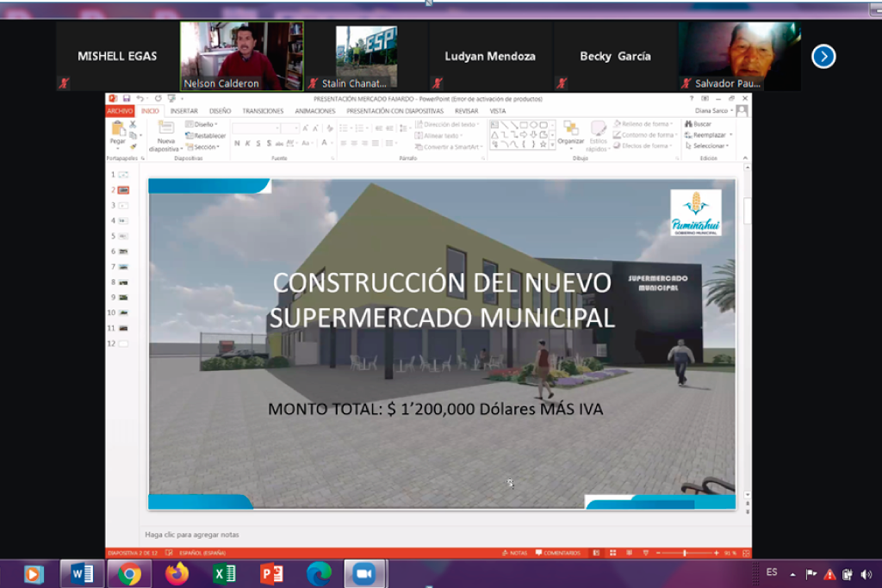Open Estilos rápidos gallery

598,131
